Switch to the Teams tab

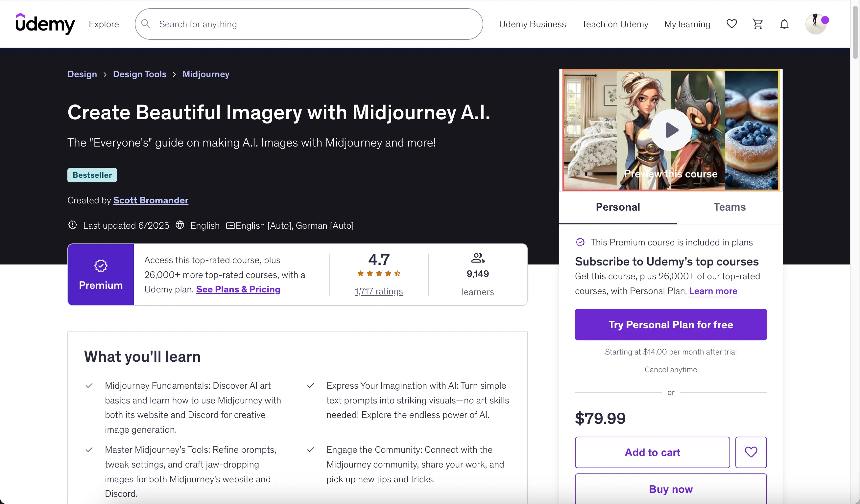click(x=729, y=207)
